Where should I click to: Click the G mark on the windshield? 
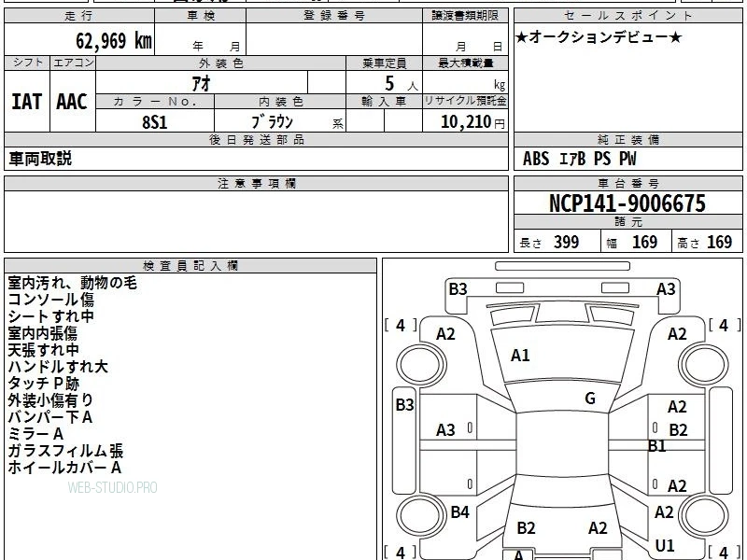[x=590, y=399]
